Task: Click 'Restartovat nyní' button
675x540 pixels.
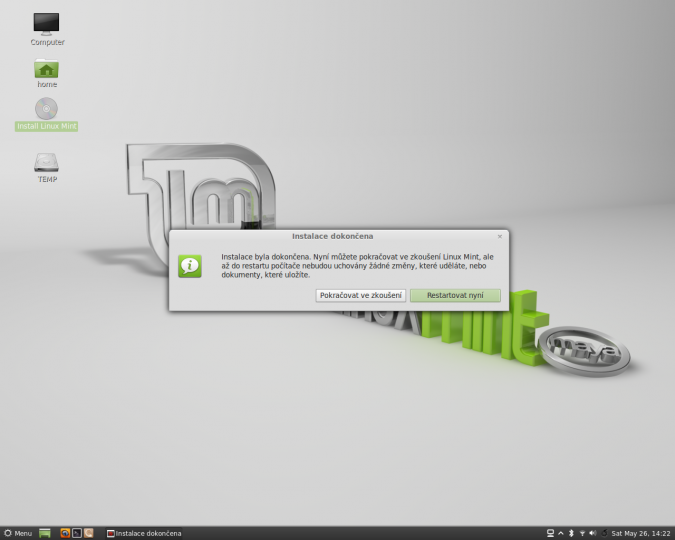Action: [455, 295]
